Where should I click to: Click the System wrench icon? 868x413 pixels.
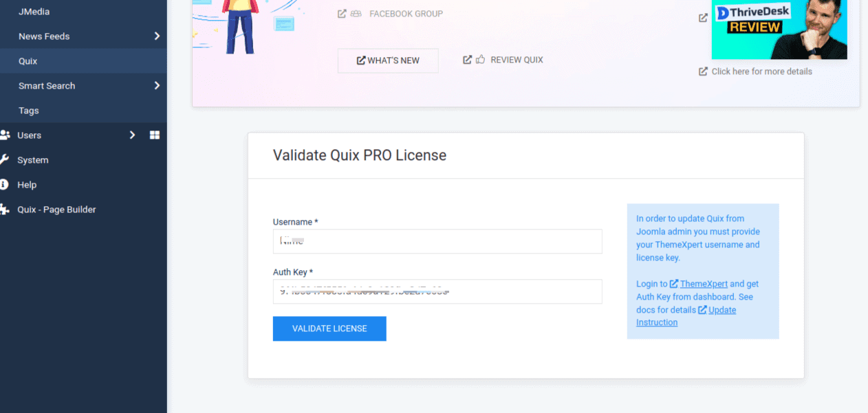coord(5,160)
